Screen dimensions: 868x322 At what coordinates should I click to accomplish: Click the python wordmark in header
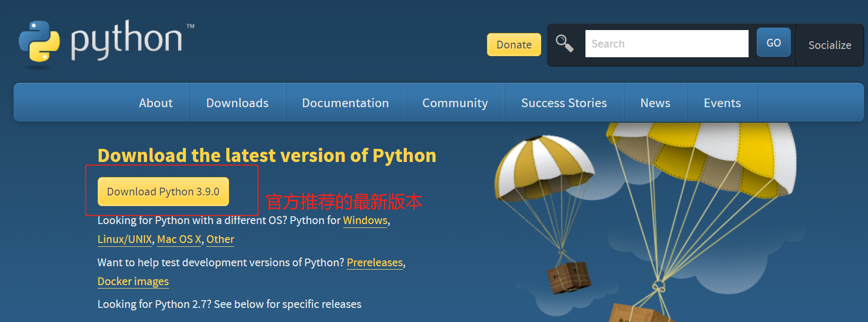[x=127, y=40]
